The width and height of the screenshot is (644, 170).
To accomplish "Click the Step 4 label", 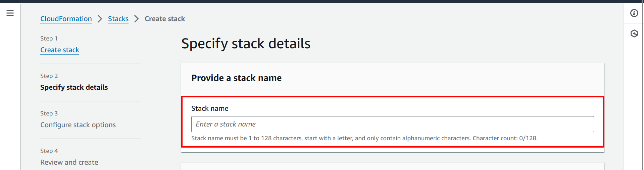I will click(x=49, y=151).
